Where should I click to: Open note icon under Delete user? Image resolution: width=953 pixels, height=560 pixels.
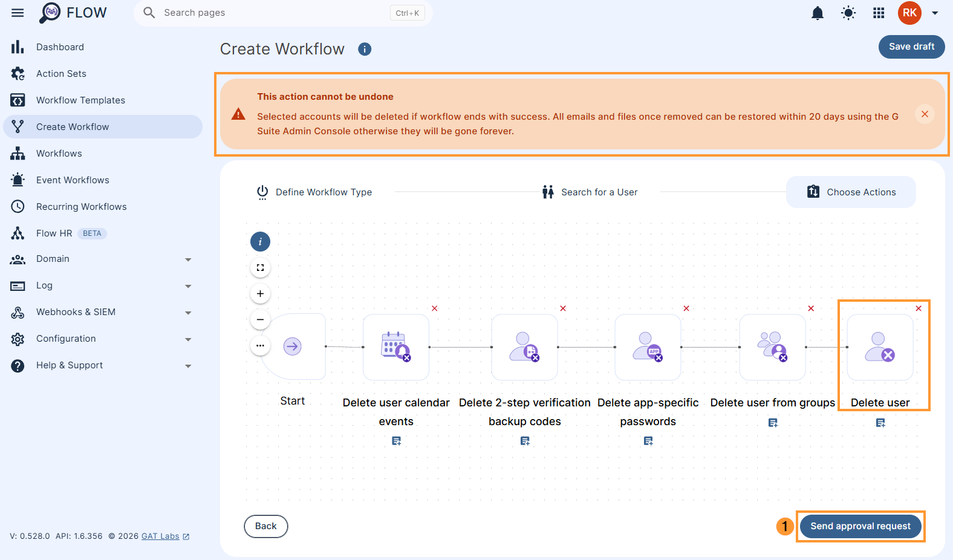click(880, 423)
